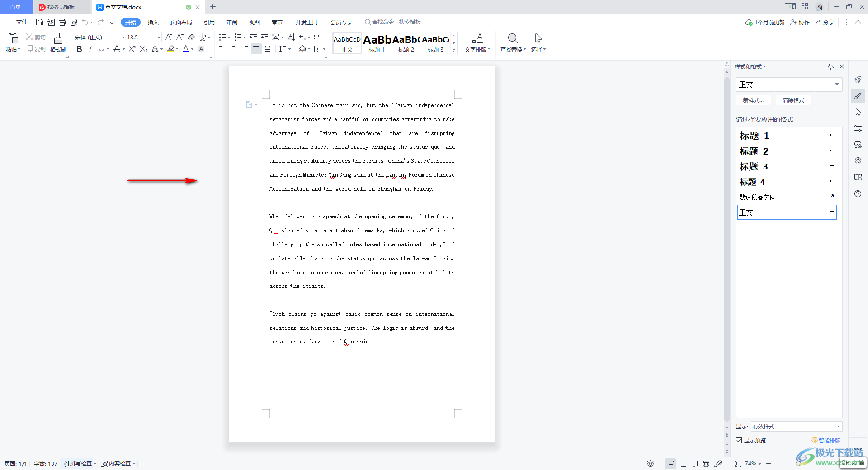Click the Distributed alignment icon
Viewport: 868px width, 470px height.
pos(268,49)
